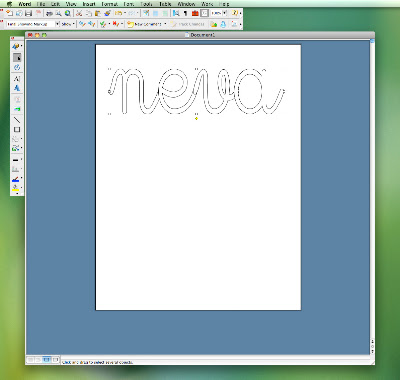400x380 pixels.
Task: Open the Edit menu
Action: pyautogui.click(x=55, y=4)
